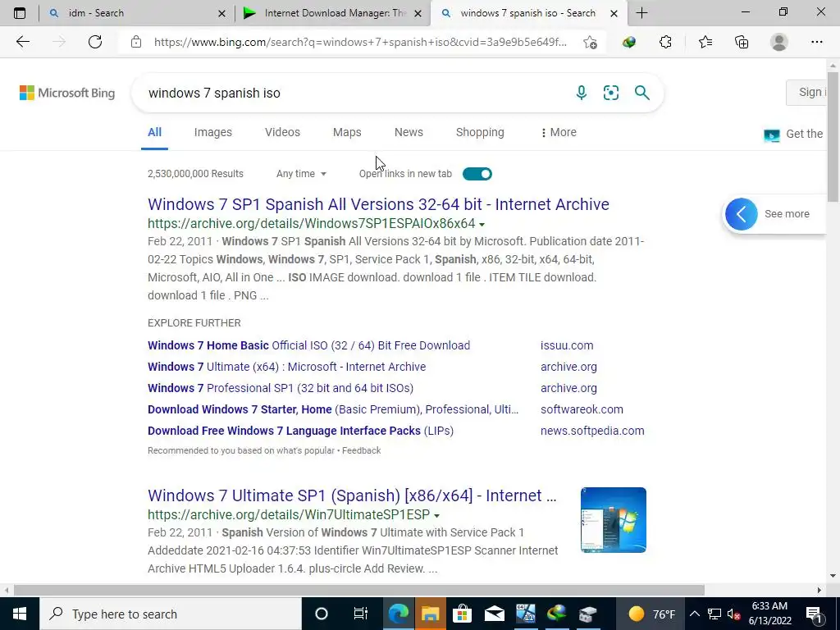The width and height of the screenshot is (840, 630).
Task: Click the Sign in button
Action: tap(806, 92)
